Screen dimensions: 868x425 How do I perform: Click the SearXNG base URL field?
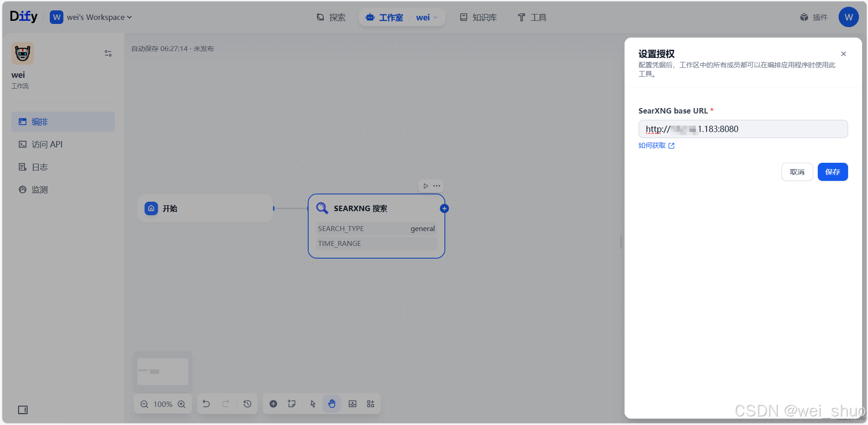(x=743, y=129)
